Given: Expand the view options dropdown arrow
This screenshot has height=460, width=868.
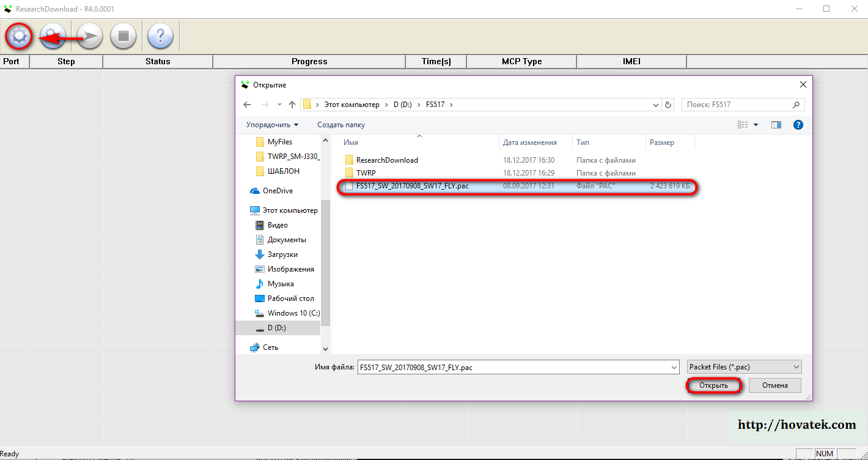Looking at the screenshot, I should (756, 125).
